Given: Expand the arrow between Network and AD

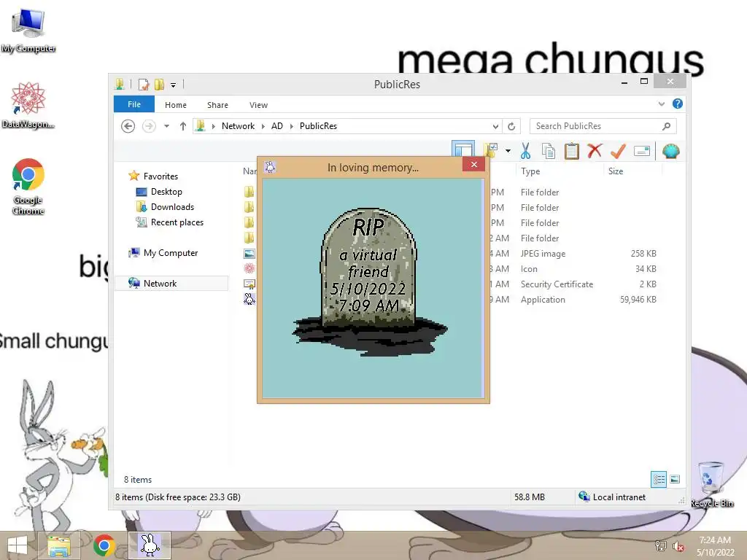Looking at the screenshot, I should point(263,126).
